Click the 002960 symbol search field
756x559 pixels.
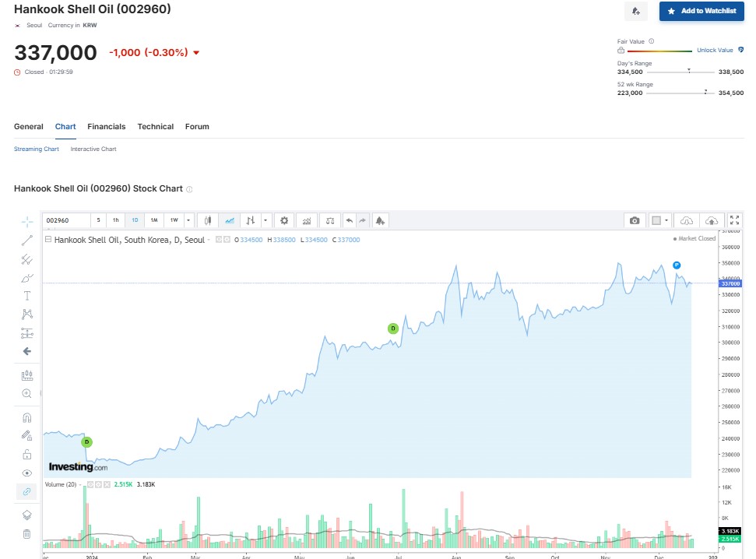(66, 220)
